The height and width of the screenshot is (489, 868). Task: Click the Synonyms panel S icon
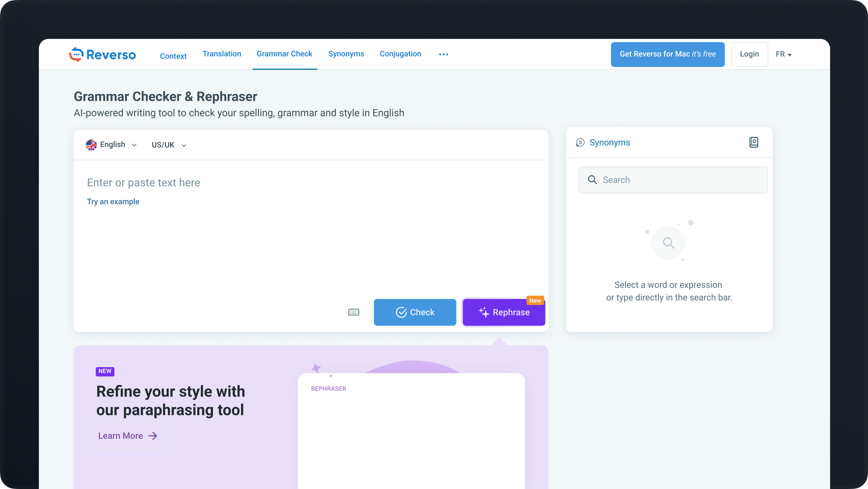580,143
